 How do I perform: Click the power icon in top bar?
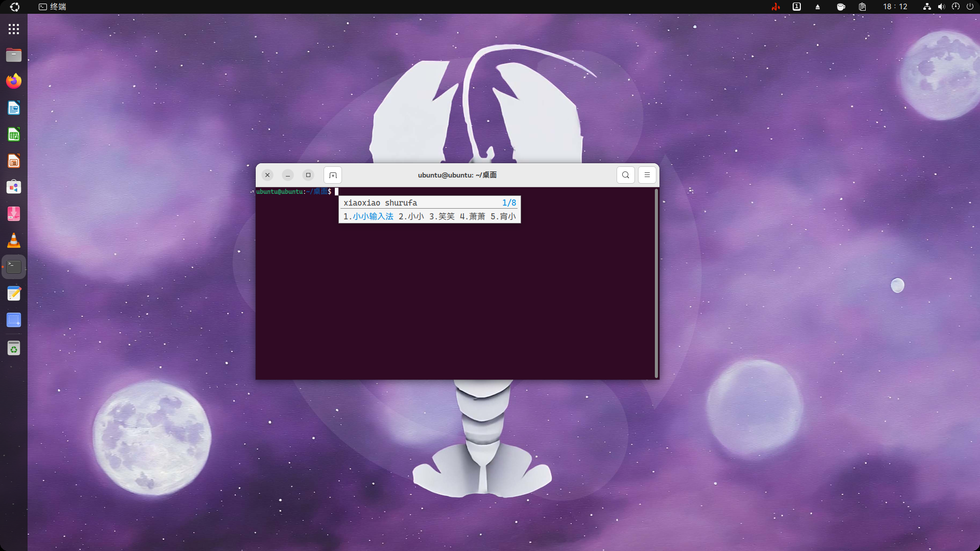tap(970, 7)
